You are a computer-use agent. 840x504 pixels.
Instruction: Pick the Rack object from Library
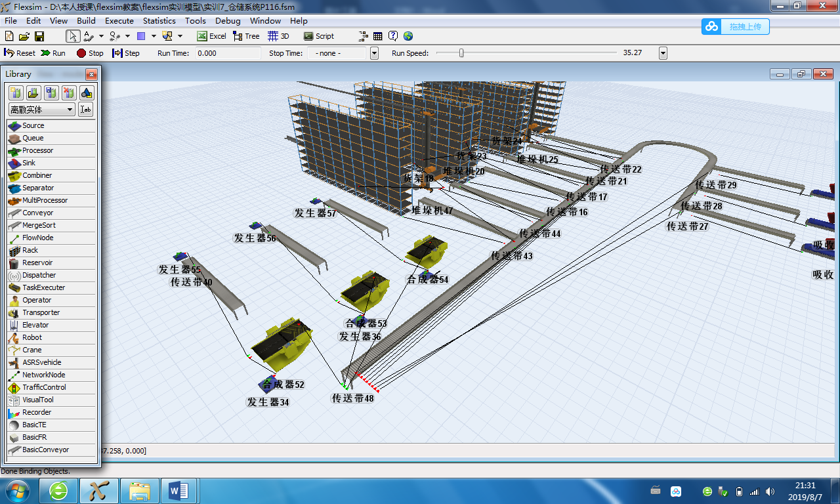30,250
